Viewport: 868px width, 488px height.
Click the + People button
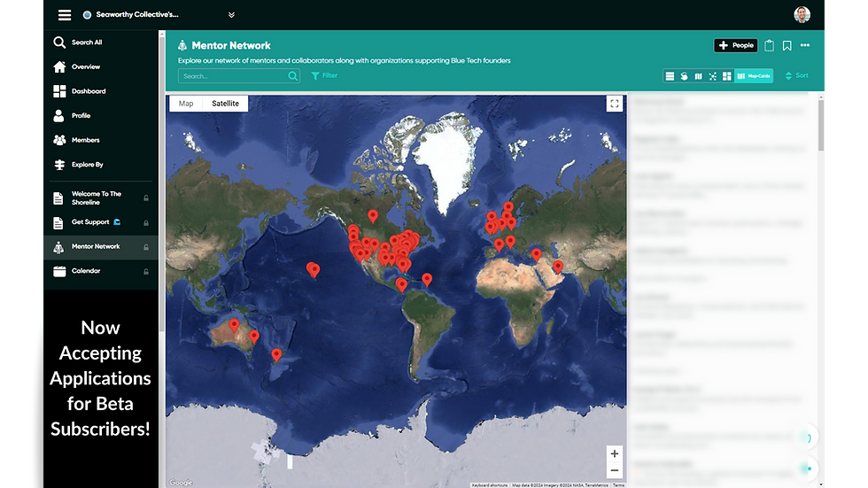736,45
